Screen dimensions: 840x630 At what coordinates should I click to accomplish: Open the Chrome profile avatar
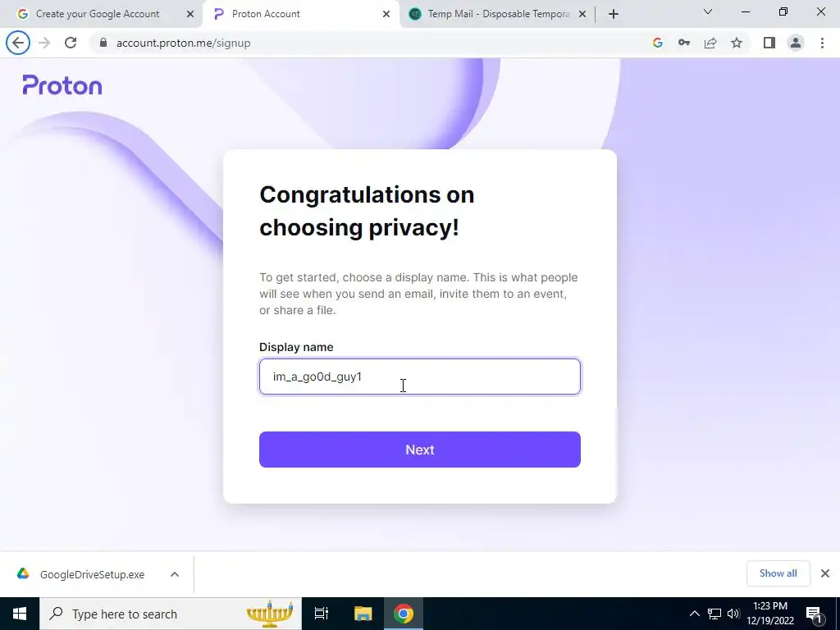(796, 43)
